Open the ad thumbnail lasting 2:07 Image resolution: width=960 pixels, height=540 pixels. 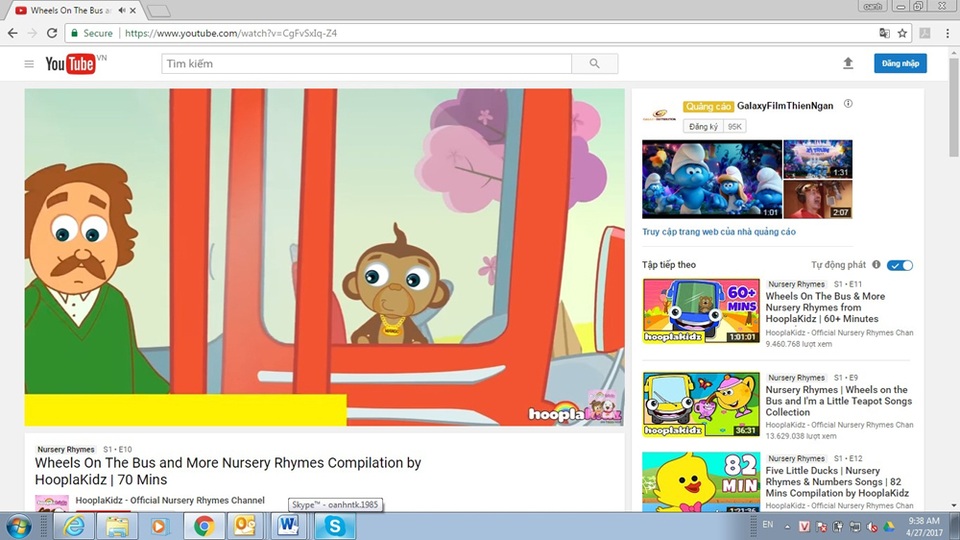(x=818, y=199)
